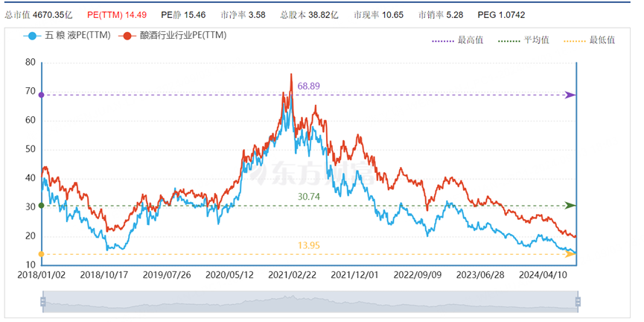Click the 80 y-axis tick label
The width and height of the screenshot is (644, 322).
pos(31,63)
